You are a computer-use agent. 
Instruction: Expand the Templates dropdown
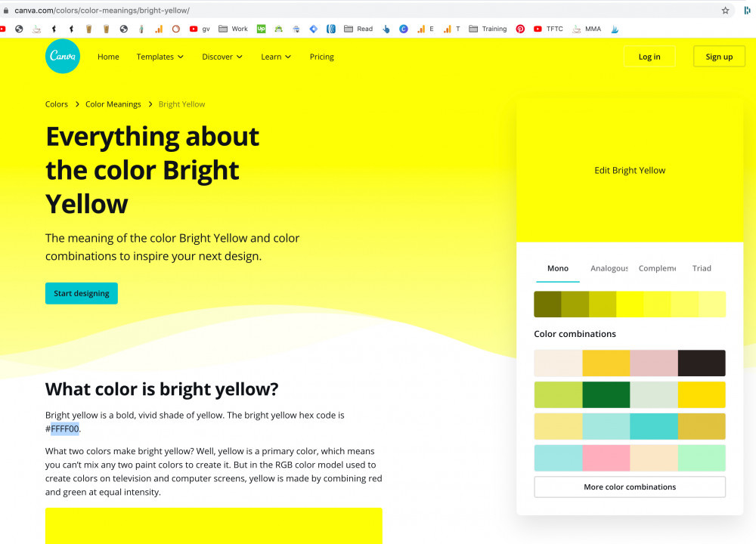[x=160, y=57]
